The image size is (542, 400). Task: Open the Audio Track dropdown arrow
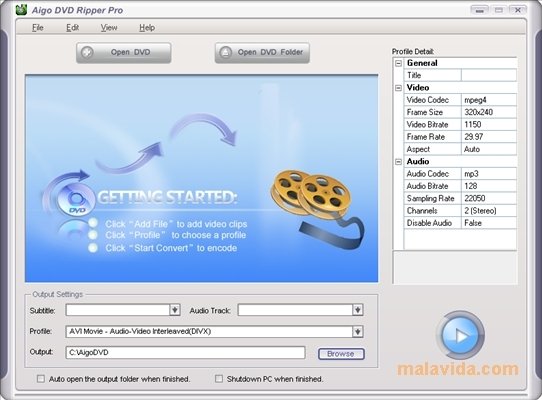tap(357, 310)
